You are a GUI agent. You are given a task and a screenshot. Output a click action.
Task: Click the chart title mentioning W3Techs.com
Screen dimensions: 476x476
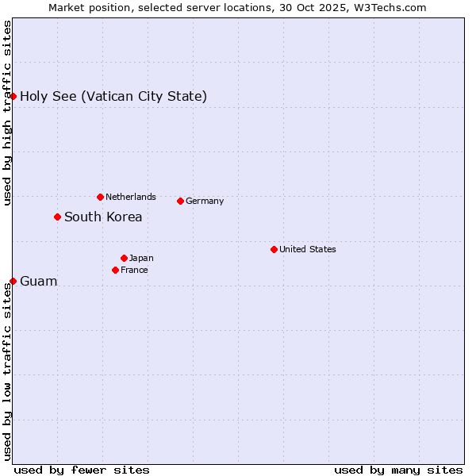tap(237, 7)
